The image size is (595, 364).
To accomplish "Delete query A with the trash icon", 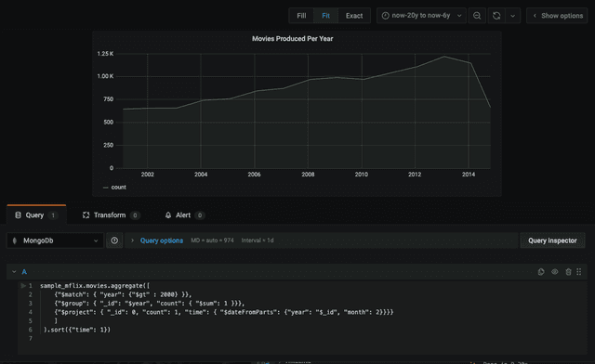I will (x=568, y=271).
